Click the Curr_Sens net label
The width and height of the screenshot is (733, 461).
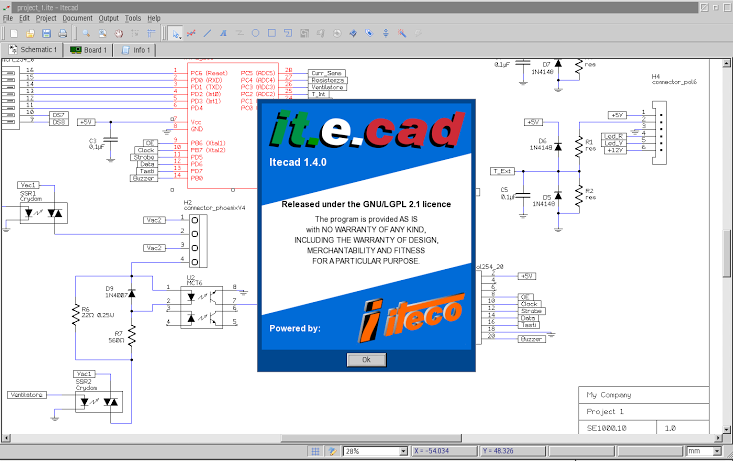point(327,73)
